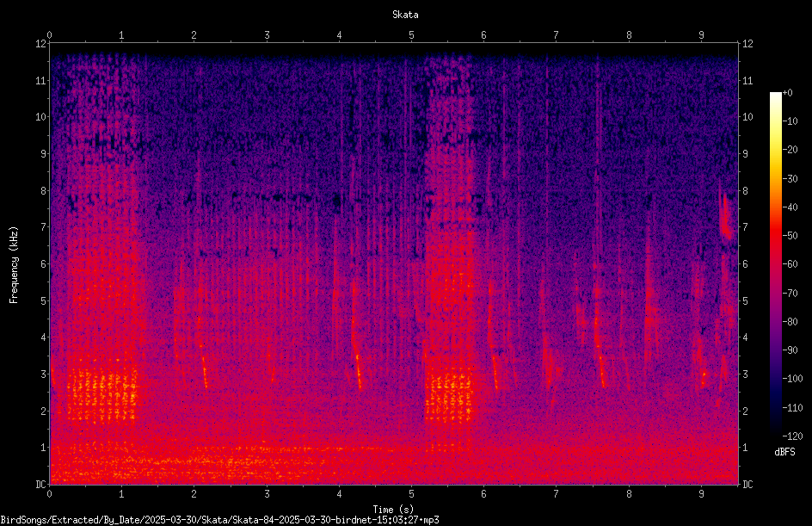Click the "-40" color scale label

click(x=790, y=207)
